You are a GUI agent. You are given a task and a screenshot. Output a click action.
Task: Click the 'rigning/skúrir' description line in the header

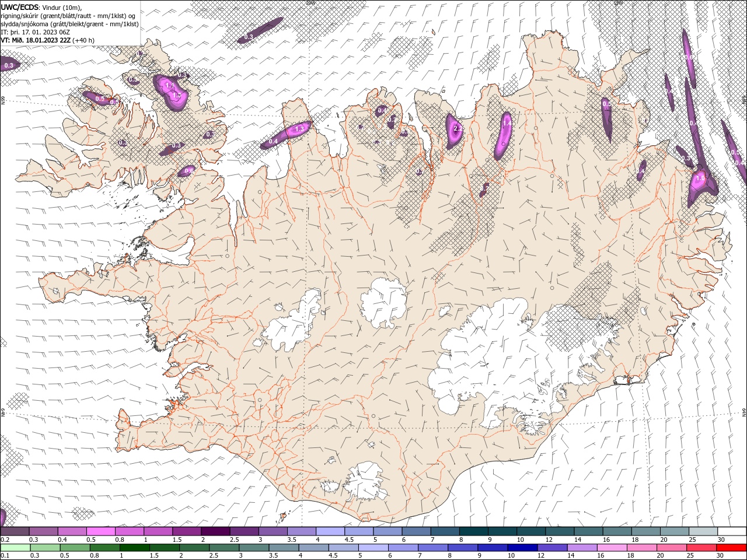68,15
